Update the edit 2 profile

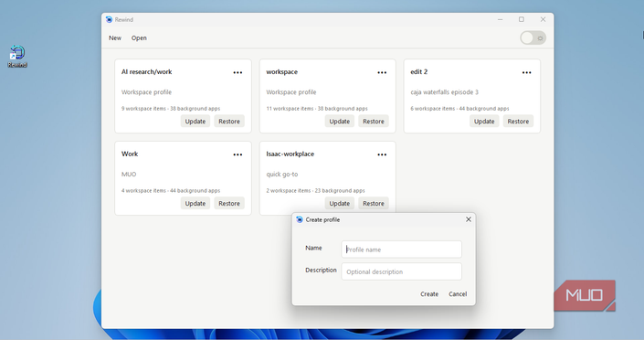484,122
